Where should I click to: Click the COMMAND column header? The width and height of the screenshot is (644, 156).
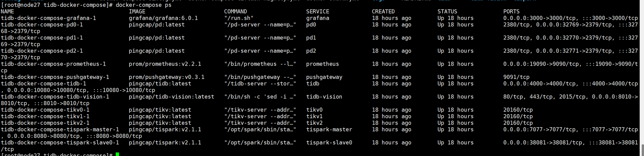point(235,11)
